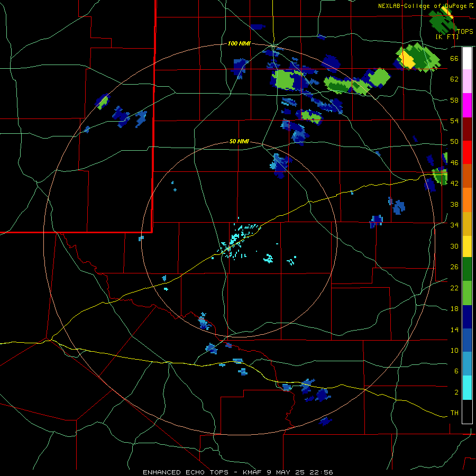Click the "100 NMI" range ring label
Screen dimensions: 476x476
tap(239, 44)
